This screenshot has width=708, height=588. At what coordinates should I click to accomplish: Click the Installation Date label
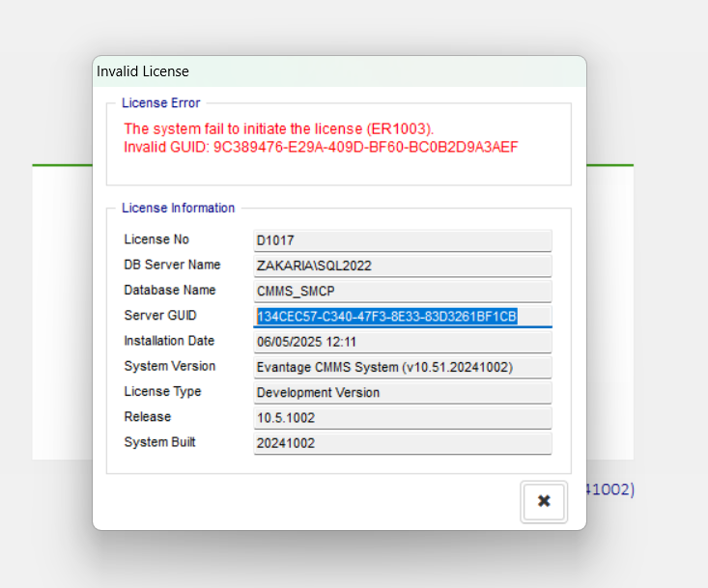pos(169,341)
